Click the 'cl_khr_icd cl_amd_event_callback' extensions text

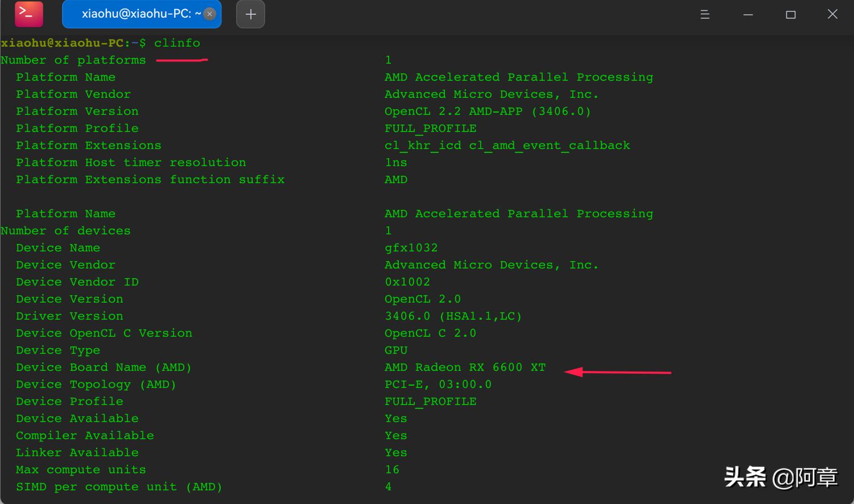point(507,146)
